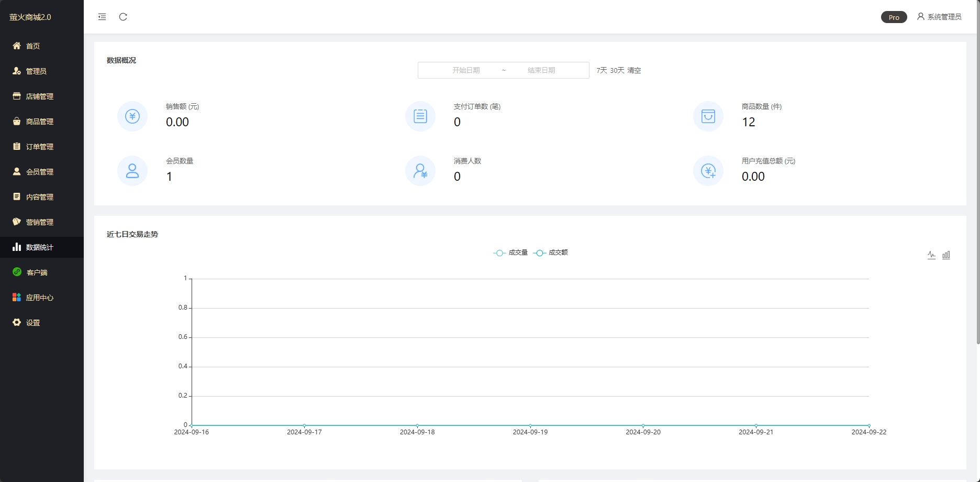
Task: Click the 2024-09-19 data point on chart
Action: click(530, 425)
